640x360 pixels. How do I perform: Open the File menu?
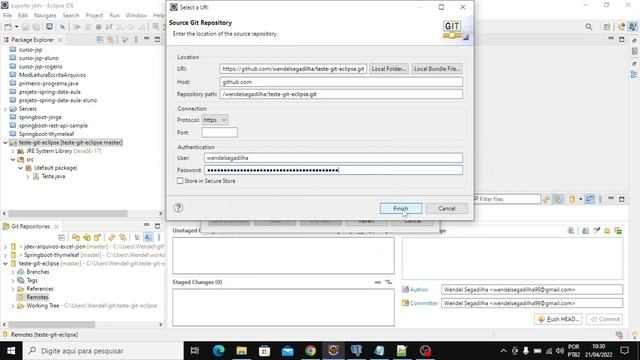point(7,16)
